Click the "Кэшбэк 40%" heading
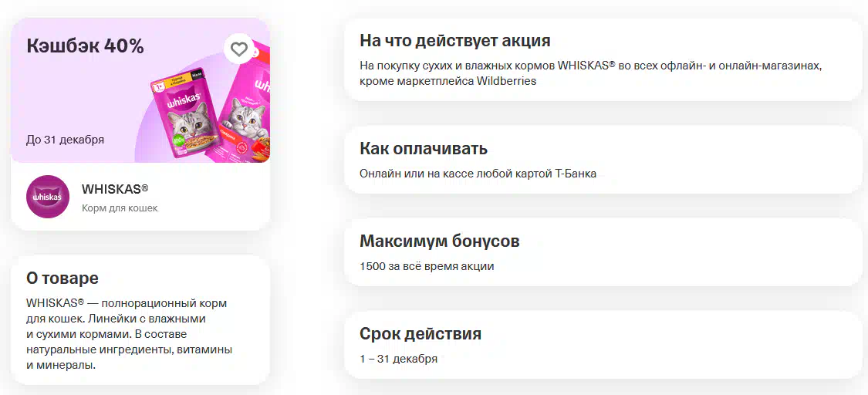 pyautogui.click(x=85, y=46)
